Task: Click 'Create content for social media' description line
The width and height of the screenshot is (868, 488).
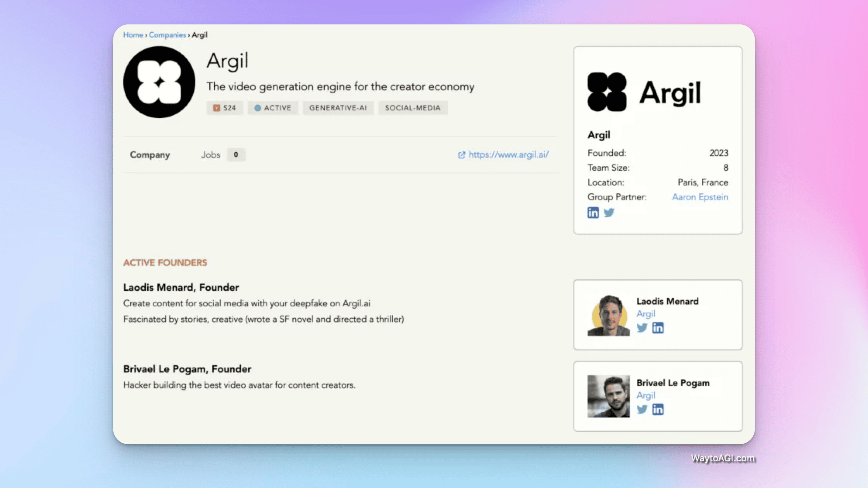Action: pyautogui.click(x=247, y=303)
